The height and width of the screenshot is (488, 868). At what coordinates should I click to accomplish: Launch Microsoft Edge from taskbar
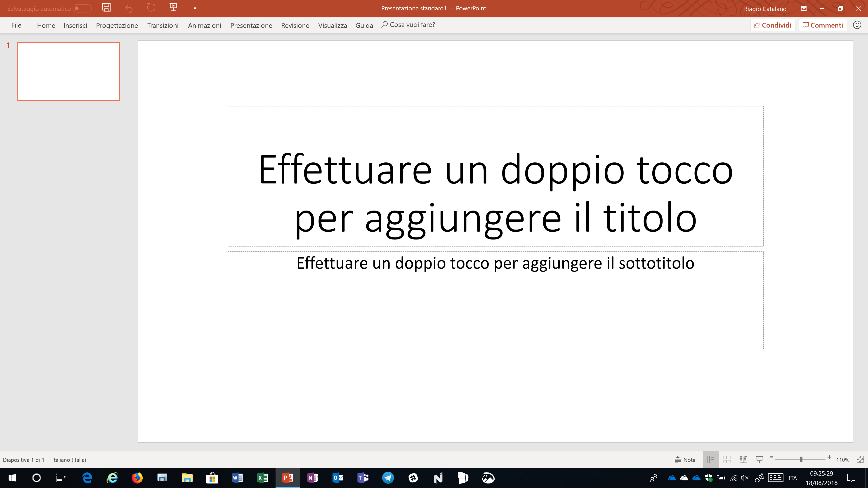(87, 478)
